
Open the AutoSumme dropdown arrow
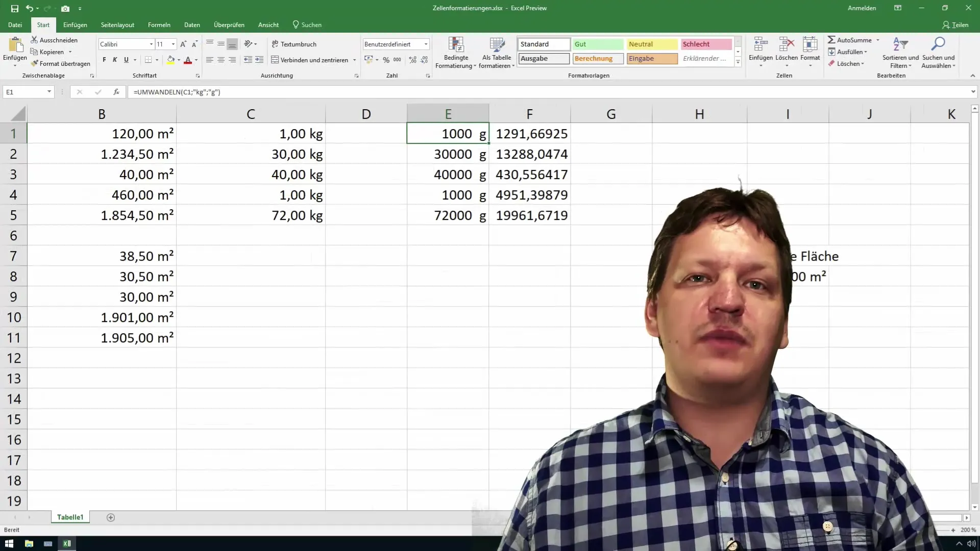pos(878,40)
